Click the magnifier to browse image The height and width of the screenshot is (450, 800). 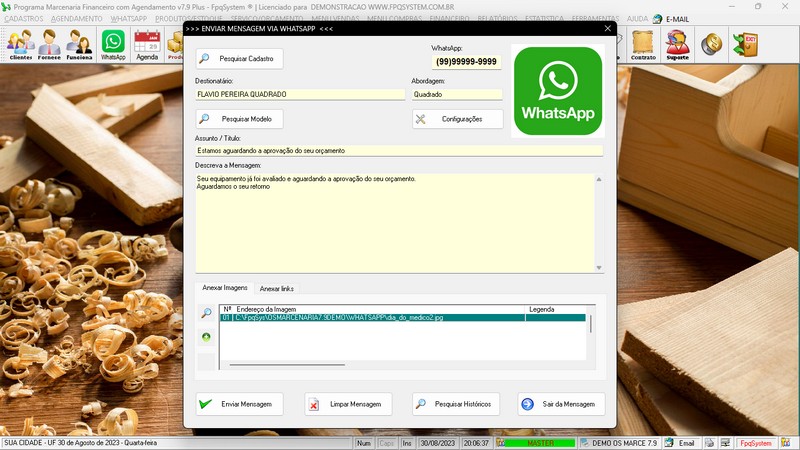click(206, 313)
